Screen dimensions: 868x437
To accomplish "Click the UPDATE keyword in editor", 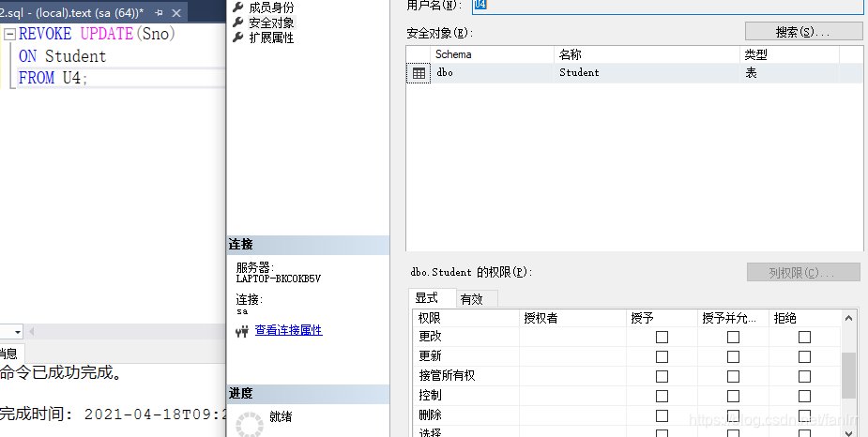I will coord(107,34).
